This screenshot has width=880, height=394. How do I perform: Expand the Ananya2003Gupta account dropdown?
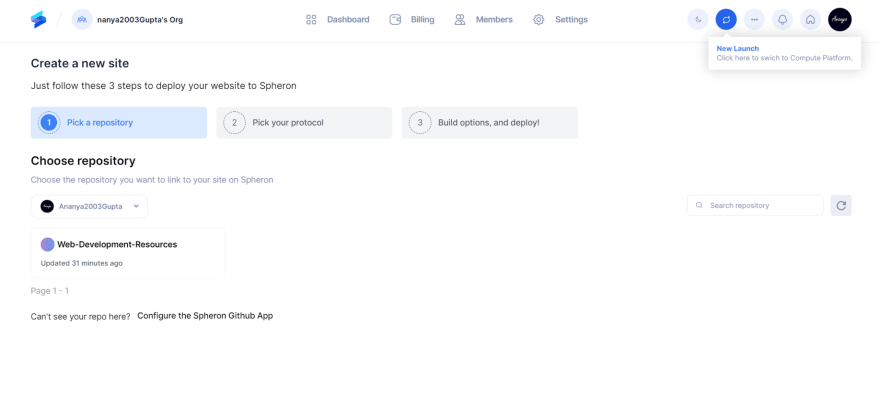click(x=89, y=207)
